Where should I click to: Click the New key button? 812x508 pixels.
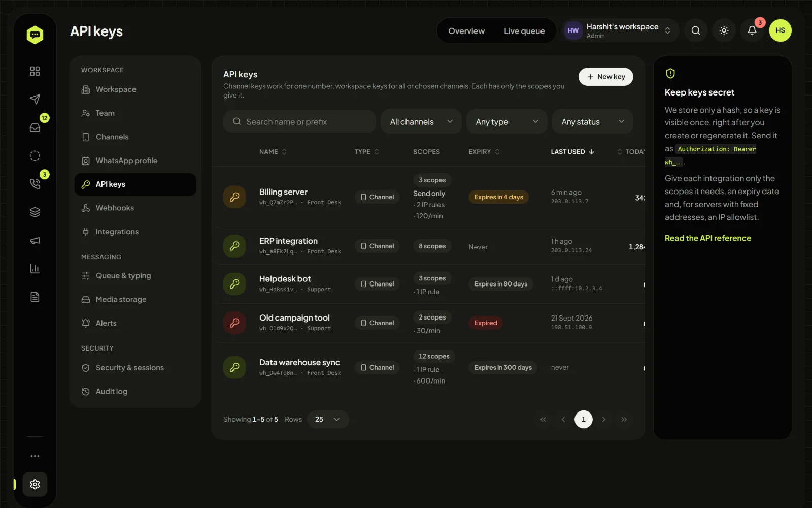tap(605, 77)
